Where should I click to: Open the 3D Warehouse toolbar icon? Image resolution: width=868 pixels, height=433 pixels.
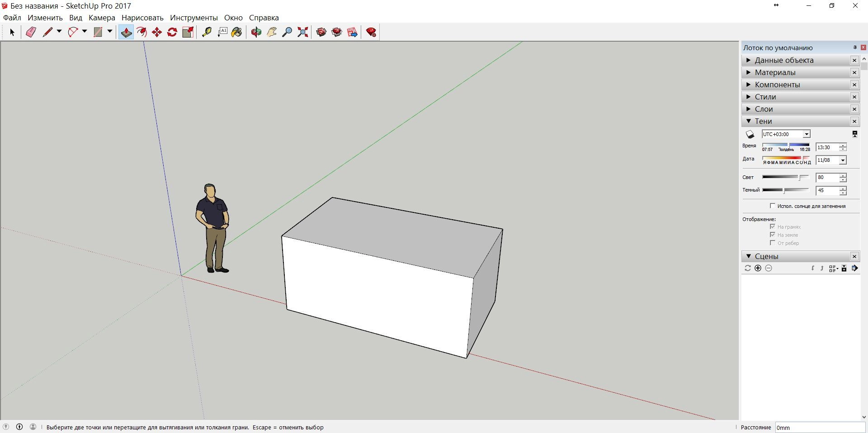point(321,32)
